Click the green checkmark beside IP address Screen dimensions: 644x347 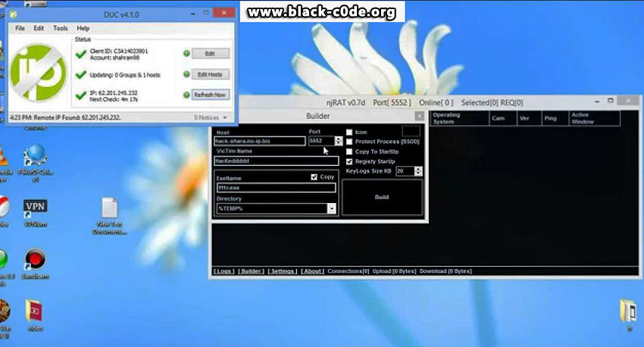81,95
